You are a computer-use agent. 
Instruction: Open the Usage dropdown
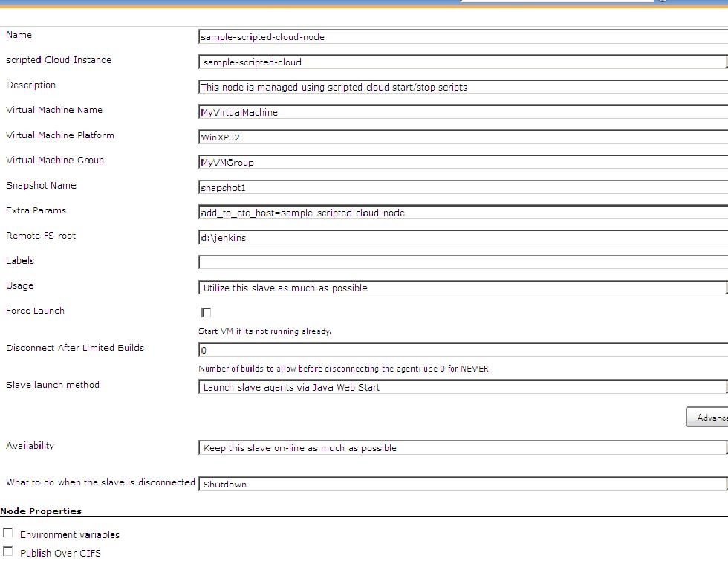coord(463,288)
